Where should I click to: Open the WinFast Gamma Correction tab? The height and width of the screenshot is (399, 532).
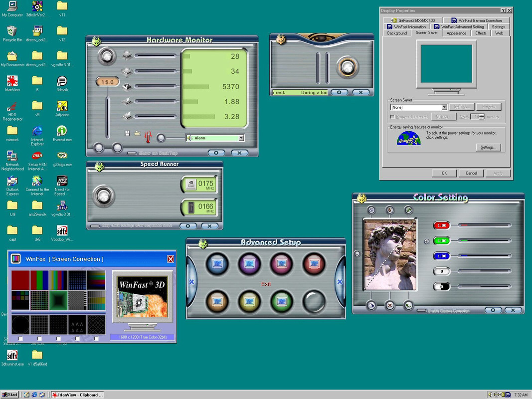(x=476, y=20)
